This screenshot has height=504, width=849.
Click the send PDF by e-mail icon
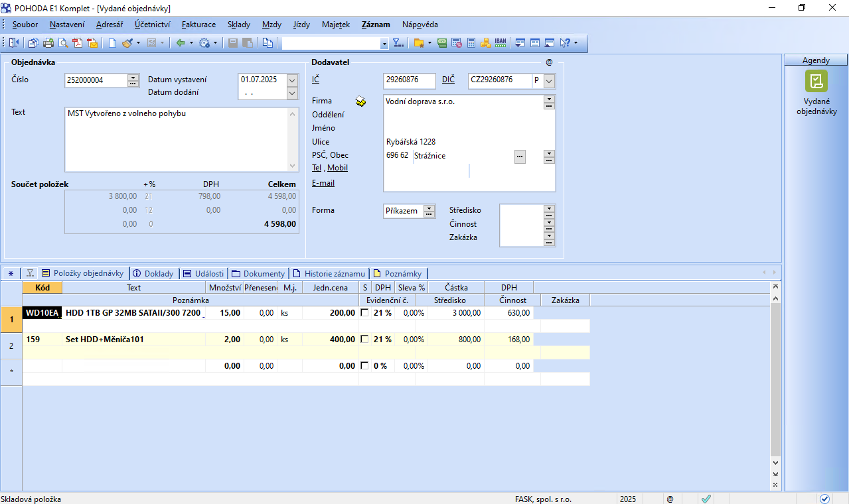[92, 43]
